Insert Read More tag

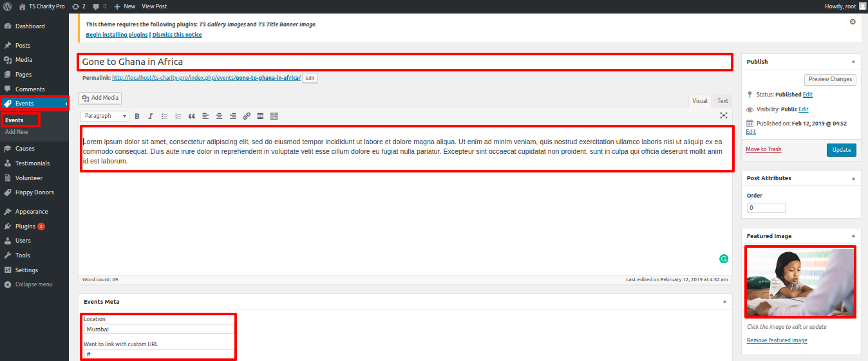[260, 116]
